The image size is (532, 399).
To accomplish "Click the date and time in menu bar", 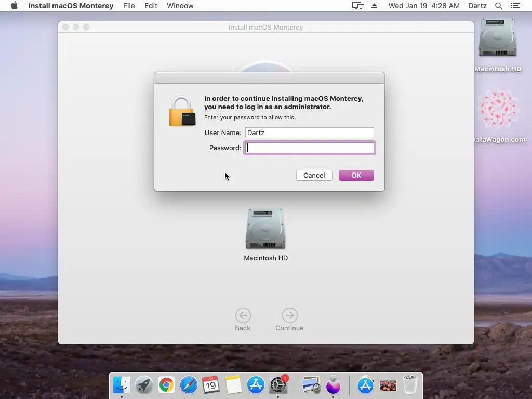I will 424,6.
